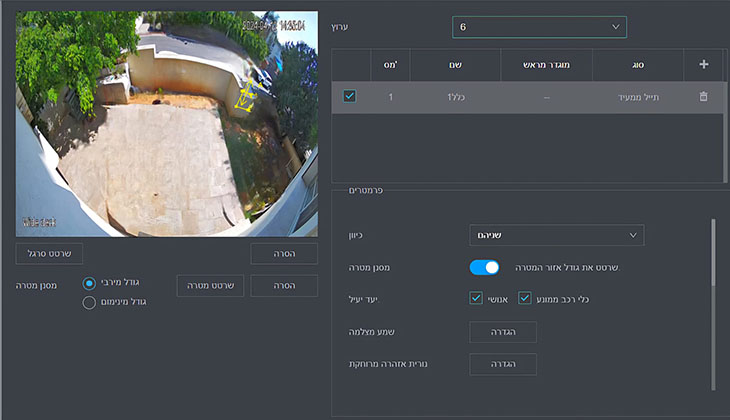Uncheck the checkbox for rule 'כלל1'
Image resolution: width=730 pixels, height=420 pixels.
click(x=349, y=96)
